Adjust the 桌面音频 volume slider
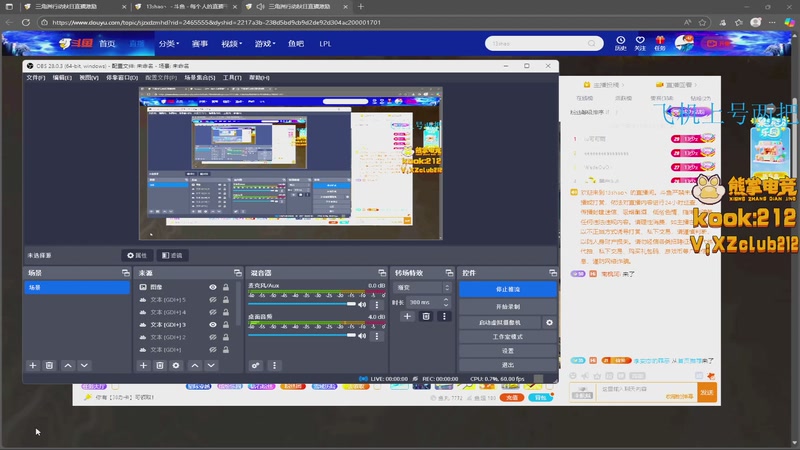The width and height of the screenshot is (800, 450). pos(302,335)
